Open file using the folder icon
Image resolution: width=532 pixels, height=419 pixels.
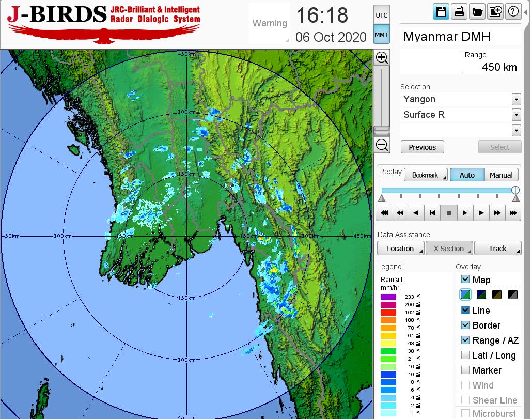[x=477, y=12]
